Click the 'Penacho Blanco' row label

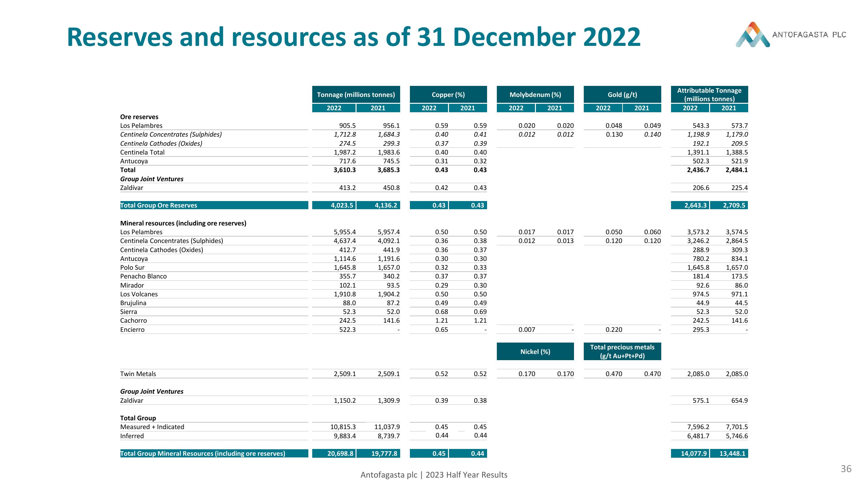tap(143, 276)
